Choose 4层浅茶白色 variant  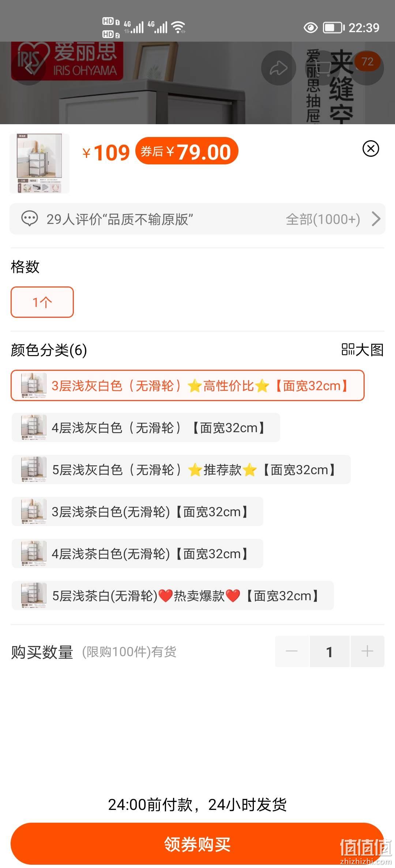coord(138,553)
